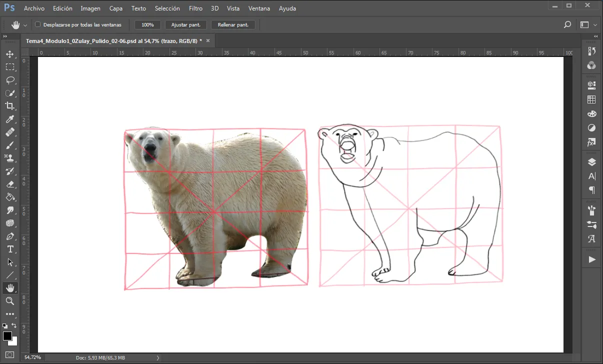Open Hand tool preset picker dropdown
The height and width of the screenshot is (364, 603).
pos(25,25)
